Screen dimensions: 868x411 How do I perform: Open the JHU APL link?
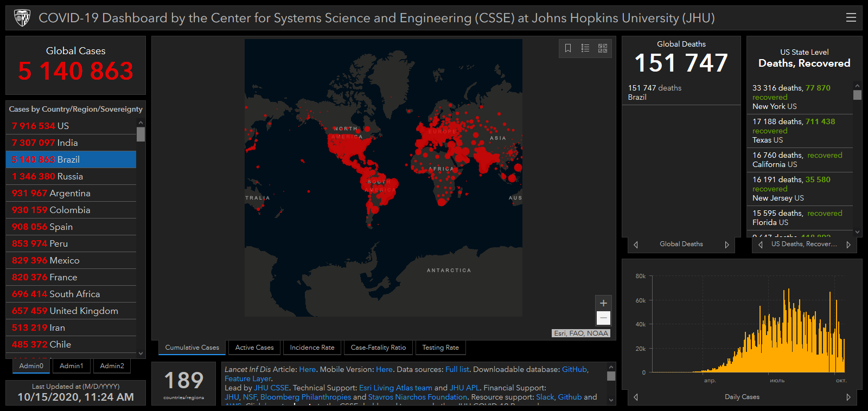click(x=465, y=388)
